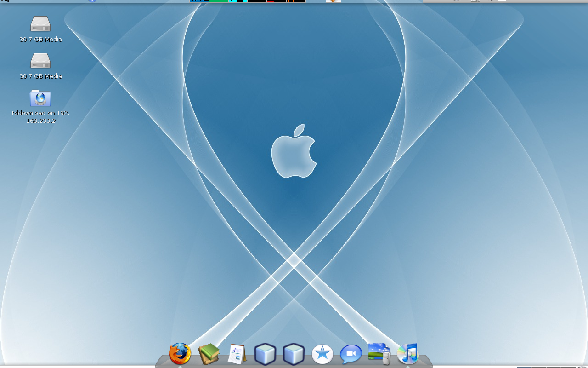The image size is (588, 368).
Task: Select the topmost 30.7 GB Media drive
Action: (40, 29)
